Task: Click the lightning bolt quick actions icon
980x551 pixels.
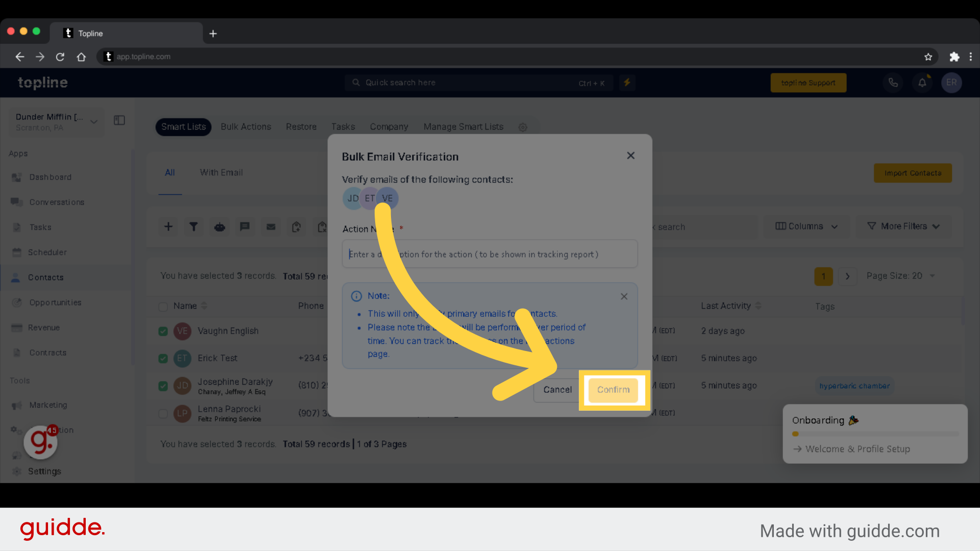Action: [627, 82]
